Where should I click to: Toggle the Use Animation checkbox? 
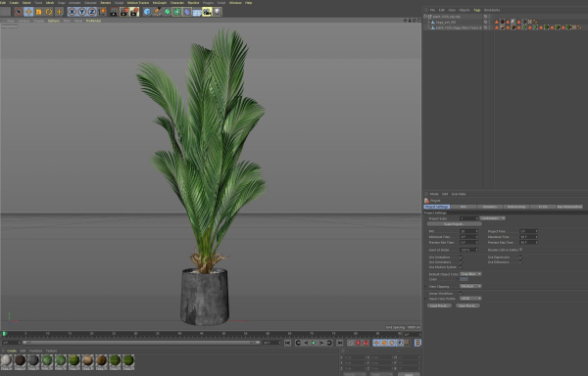click(461, 257)
